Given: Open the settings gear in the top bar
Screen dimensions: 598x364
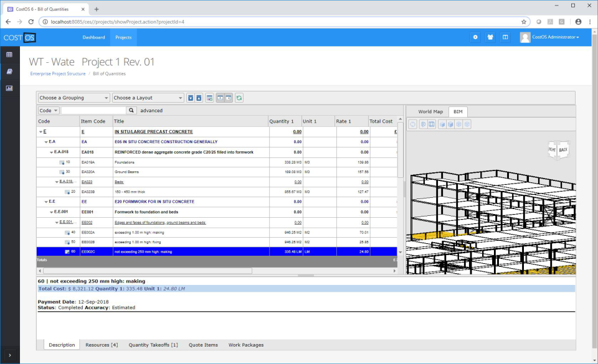Looking at the screenshot, I should (475, 37).
